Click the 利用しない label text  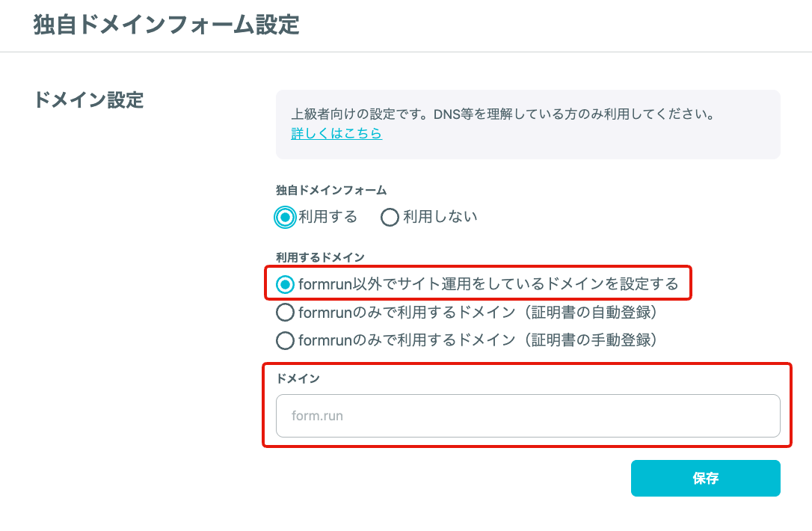coord(440,217)
